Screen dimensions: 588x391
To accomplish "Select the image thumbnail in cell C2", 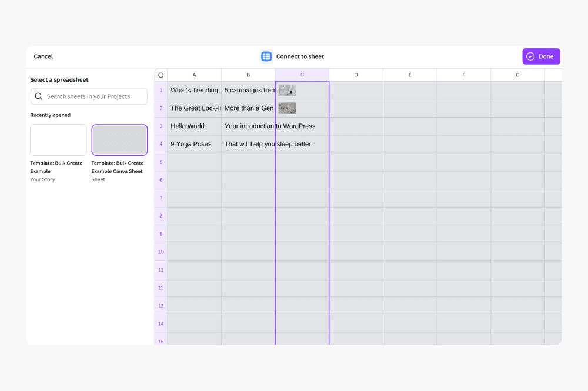I will (x=287, y=108).
